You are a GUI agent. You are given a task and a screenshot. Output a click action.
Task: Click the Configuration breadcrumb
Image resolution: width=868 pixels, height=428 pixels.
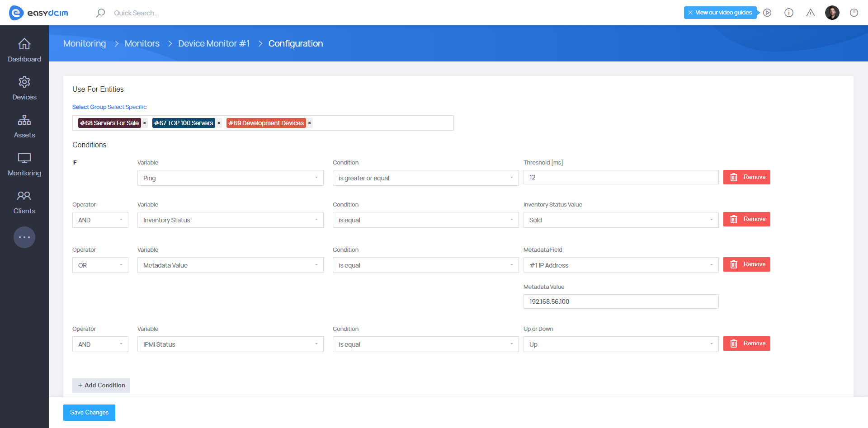click(x=296, y=43)
